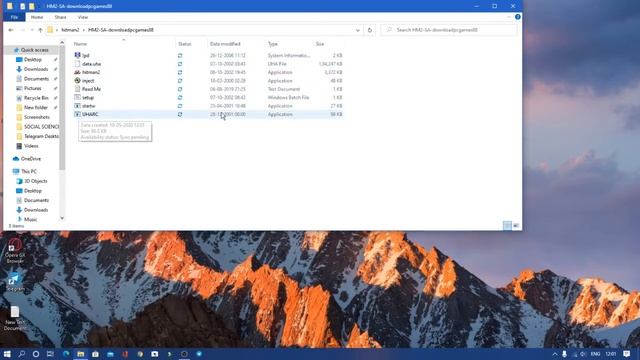Click navigation pane scrollbar down arrow
Viewport: 640px width, 360px height.
click(x=62, y=218)
